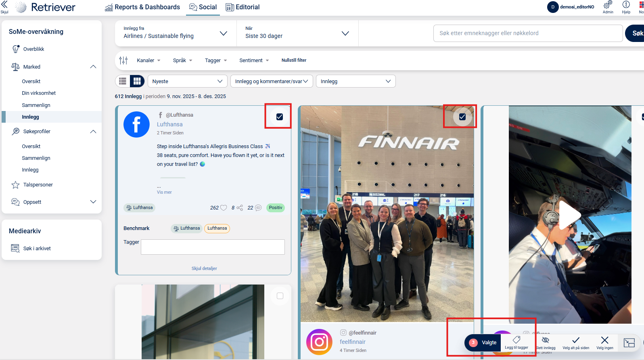The image size is (644, 360).
Task: Click orange-outlined Lufthansa Benchmark tag
Action: pyautogui.click(x=217, y=228)
